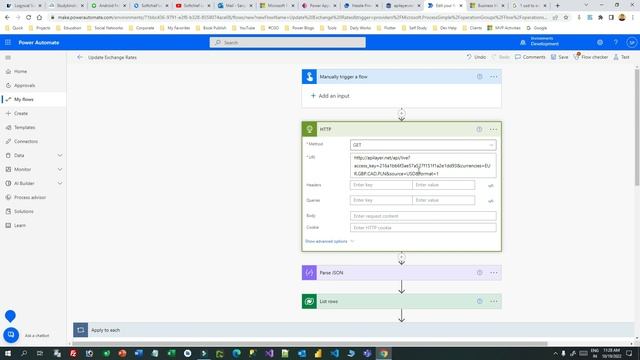Open Templates in the sidebar
This screenshot has height=360, width=640.
24,127
